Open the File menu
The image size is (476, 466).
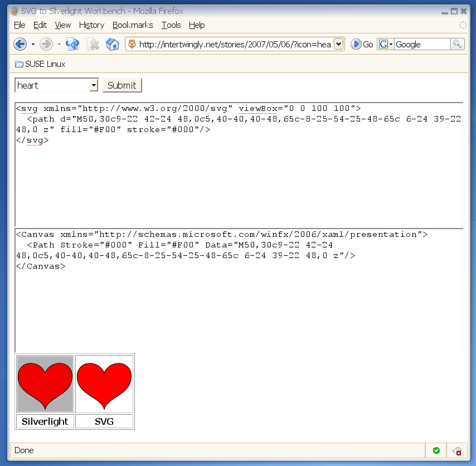coord(20,25)
